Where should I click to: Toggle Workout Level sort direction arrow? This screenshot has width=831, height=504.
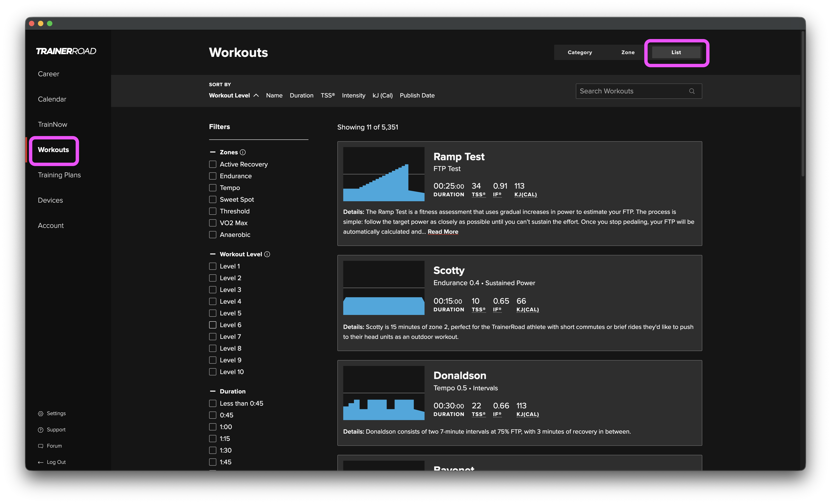tap(256, 95)
